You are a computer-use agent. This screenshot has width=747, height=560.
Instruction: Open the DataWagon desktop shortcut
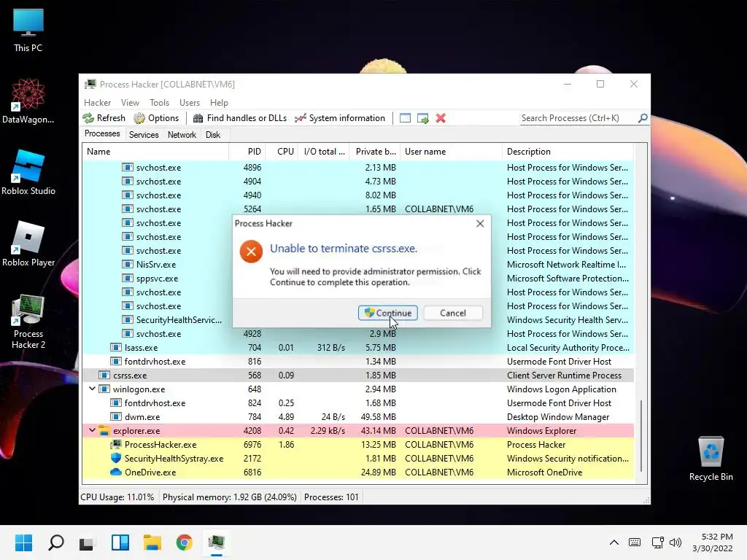pos(28,101)
